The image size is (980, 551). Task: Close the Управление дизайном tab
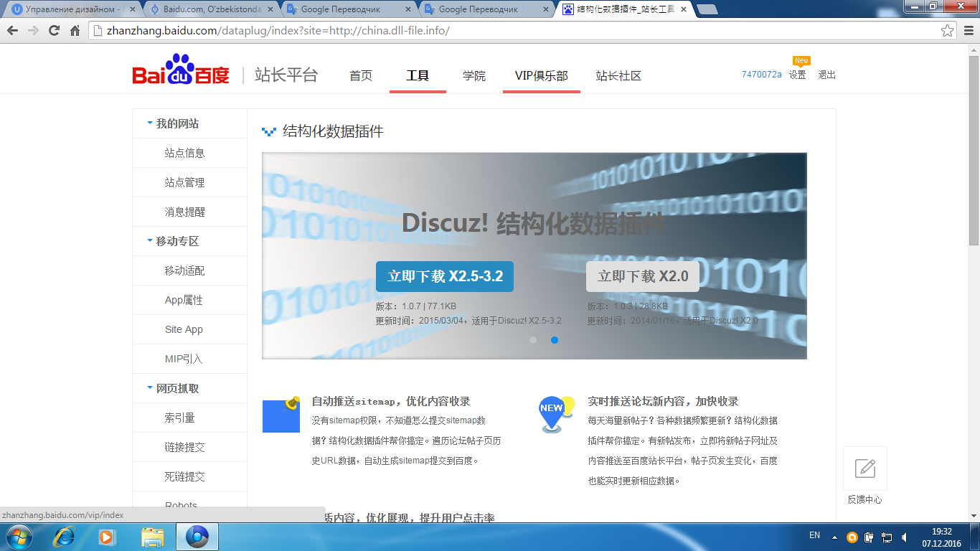[131, 9]
